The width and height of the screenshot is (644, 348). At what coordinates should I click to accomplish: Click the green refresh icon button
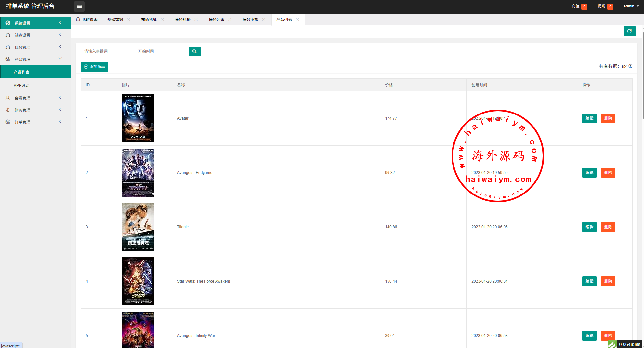click(629, 31)
